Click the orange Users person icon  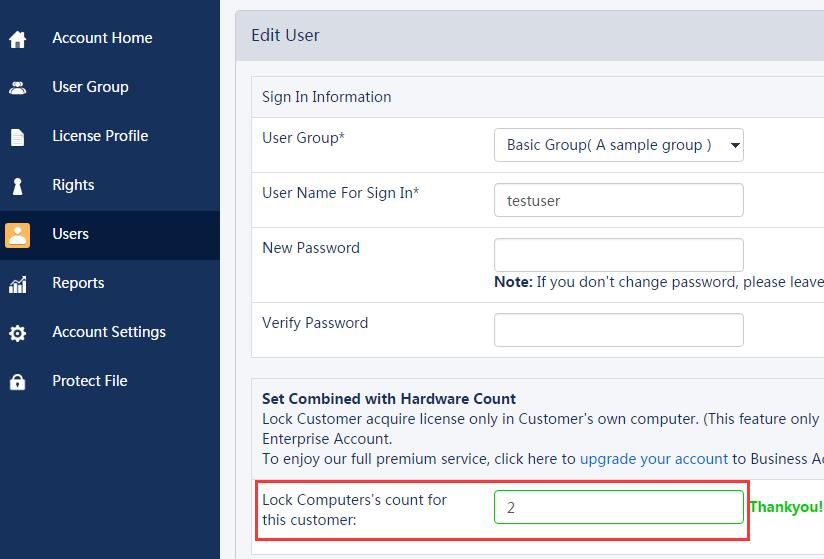coord(17,234)
